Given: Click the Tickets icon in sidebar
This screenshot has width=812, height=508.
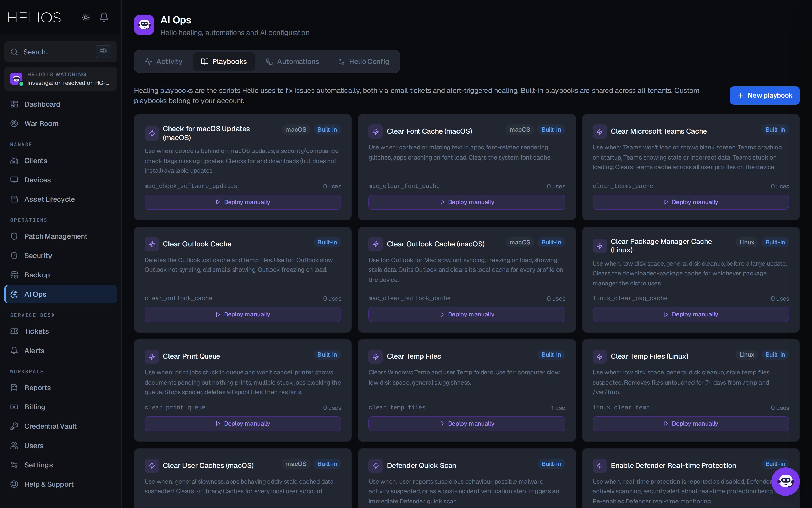Looking at the screenshot, I should coord(14,331).
